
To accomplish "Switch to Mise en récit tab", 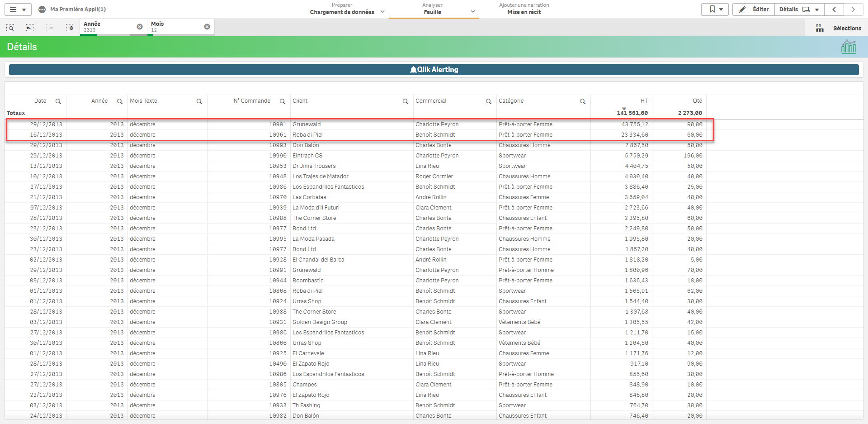I will coord(524,9).
